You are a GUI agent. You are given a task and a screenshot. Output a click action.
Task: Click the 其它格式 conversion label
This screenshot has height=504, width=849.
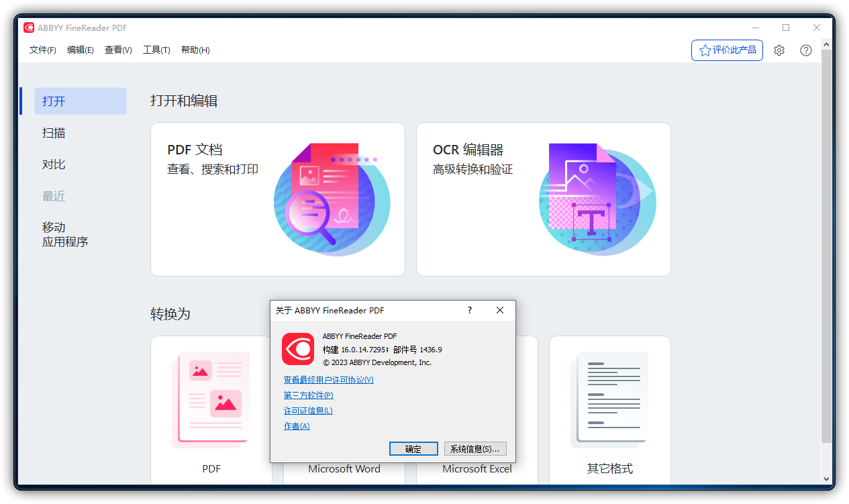(x=610, y=469)
